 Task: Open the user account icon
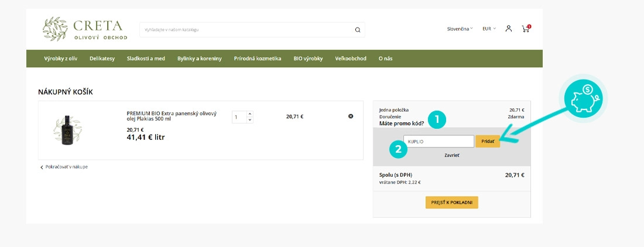[x=508, y=29]
